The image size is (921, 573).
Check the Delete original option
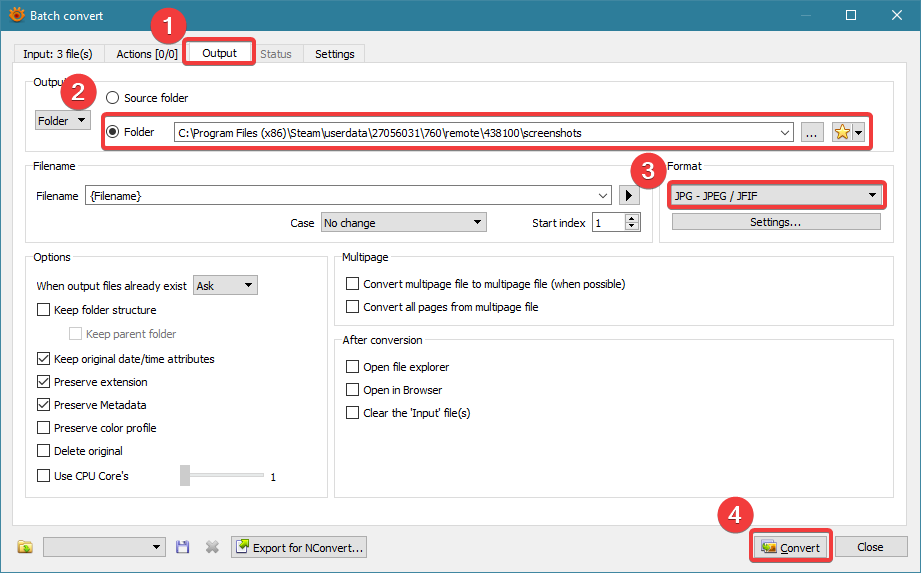(43, 450)
